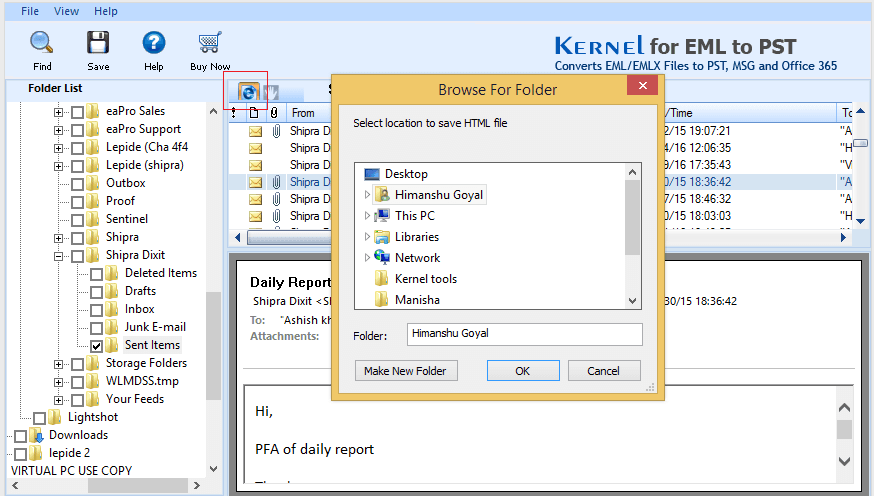Click the paperclip icon of the 18:03:03 email

[276, 216]
